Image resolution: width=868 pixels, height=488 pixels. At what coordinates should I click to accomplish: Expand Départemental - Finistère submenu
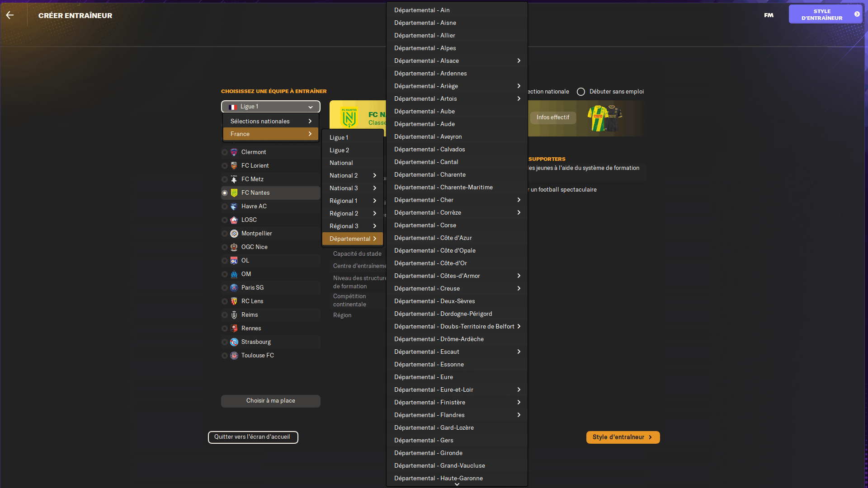click(x=457, y=402)
